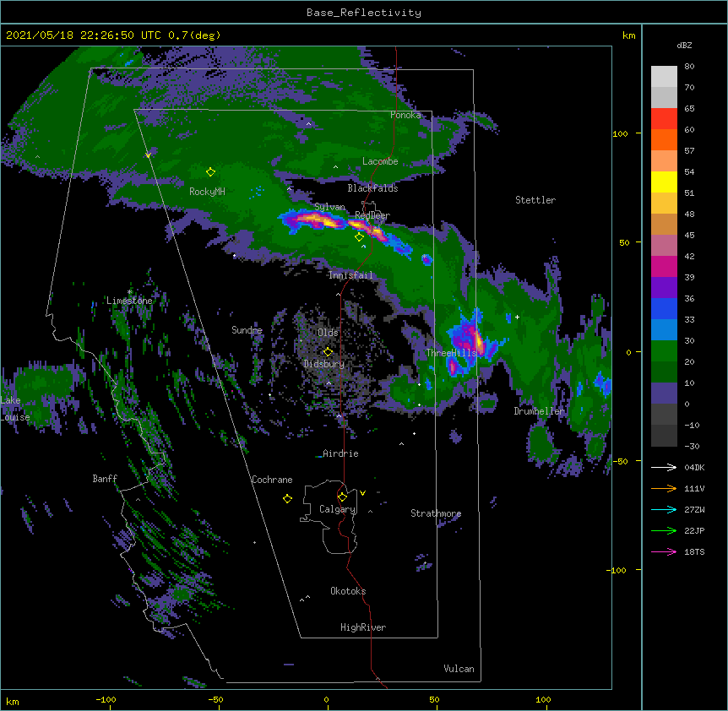Click the Stettler label

(x=535, y=200)
